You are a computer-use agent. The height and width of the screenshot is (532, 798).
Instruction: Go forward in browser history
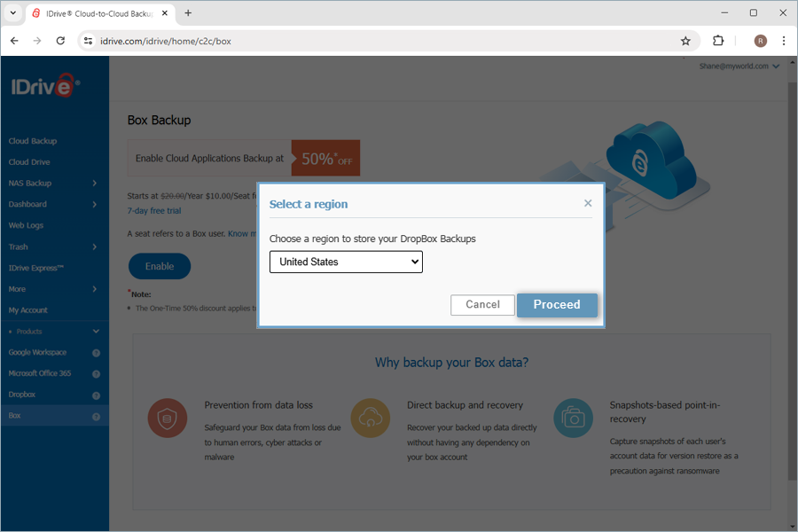click(x=37, y=41)
